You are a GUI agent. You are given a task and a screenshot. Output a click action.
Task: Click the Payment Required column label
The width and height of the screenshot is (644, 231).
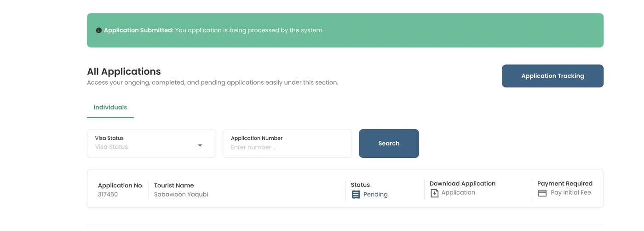[565, 183]
